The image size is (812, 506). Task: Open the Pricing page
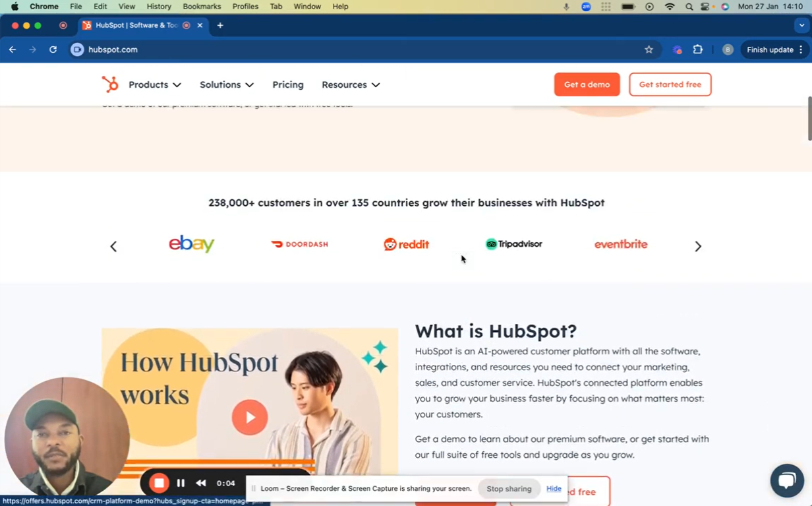[x=288, y=84]
